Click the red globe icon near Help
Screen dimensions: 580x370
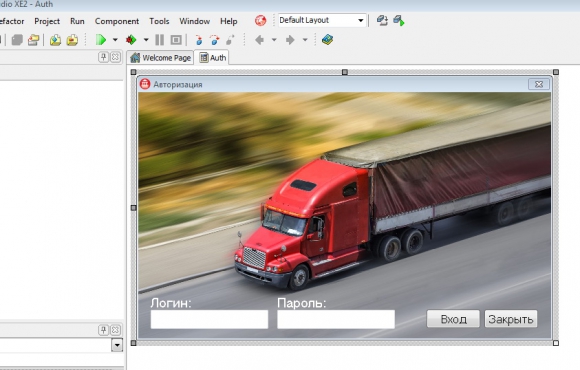(260, 20)
